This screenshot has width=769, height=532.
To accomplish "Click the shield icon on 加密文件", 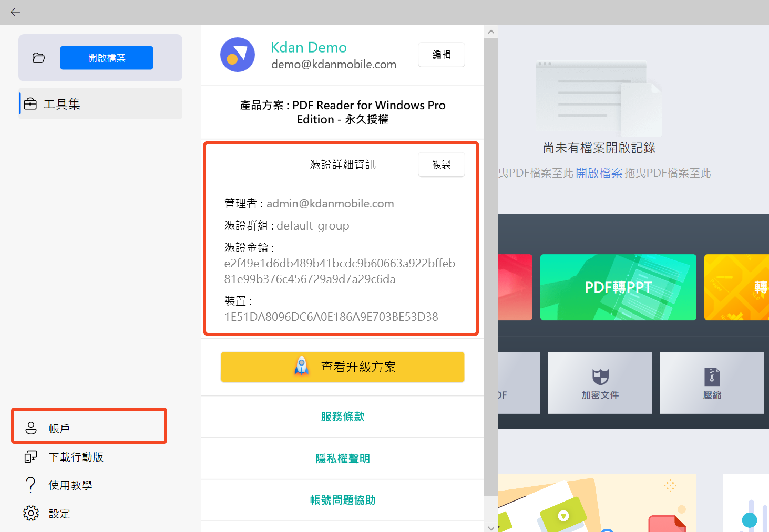I will (600, 376).
